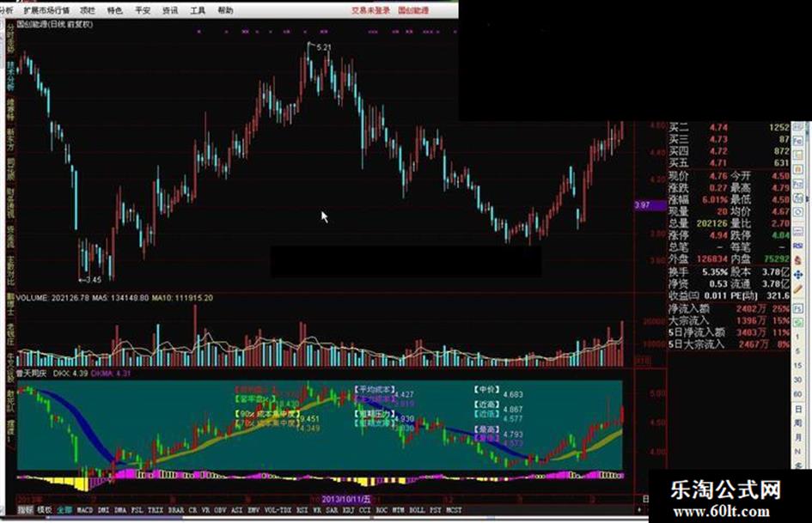Switch to 1-minute period
The height and width of the screenshot is (523, 812).
tap(797, 338)
